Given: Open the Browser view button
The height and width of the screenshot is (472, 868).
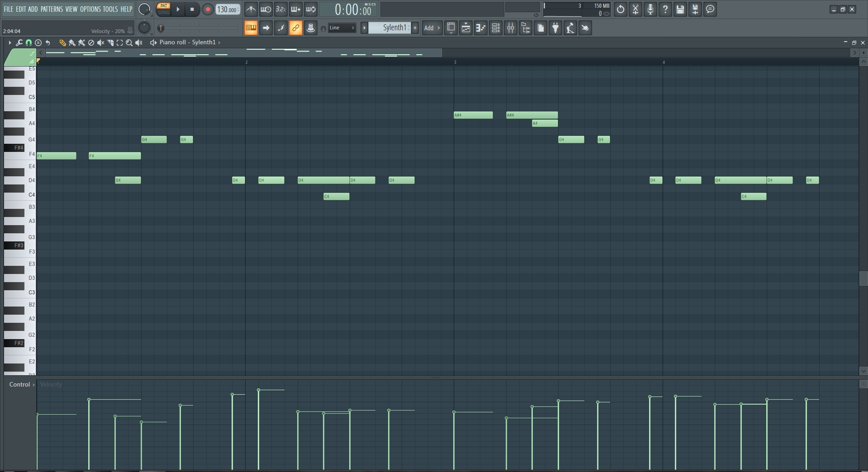Looking at the screenshot, I should click(x=526, y=28).
